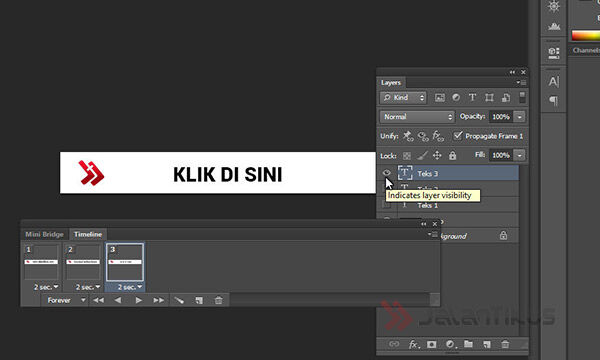Open the Character panel icon

[554, 81]
